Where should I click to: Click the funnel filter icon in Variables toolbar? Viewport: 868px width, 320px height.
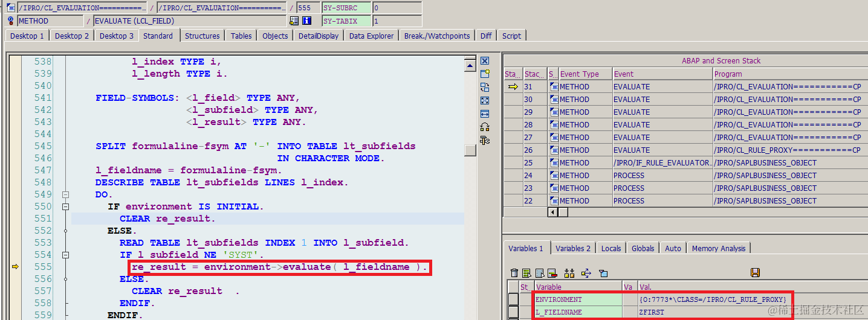pyautogui.click(x=603, y=273)
